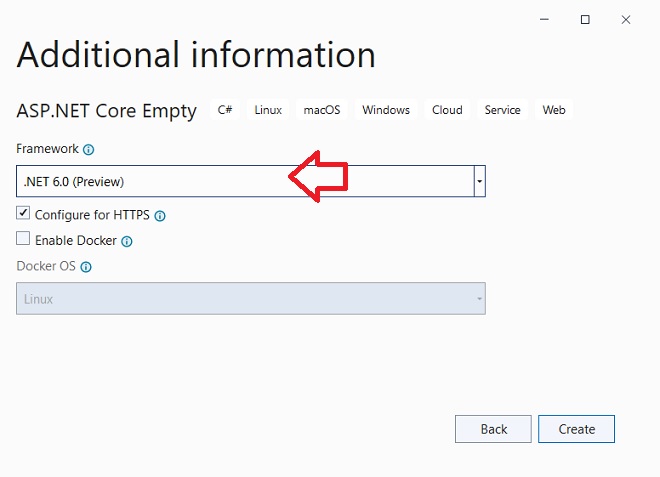Go Back to the previous step
This screenshot has width=660, height=477.
(x=493, y=429)
